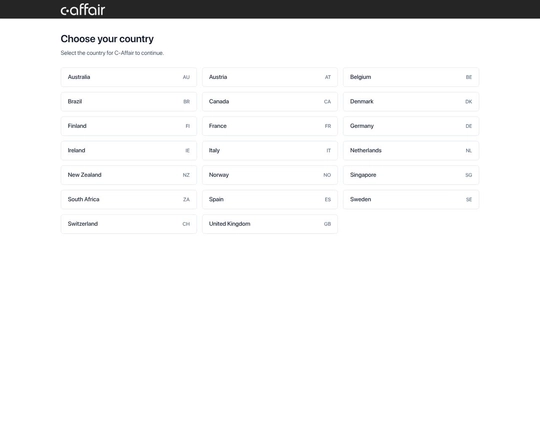The image size is (540, 432).
Task: Choose Spain from the list
Action: click(270, 199)
